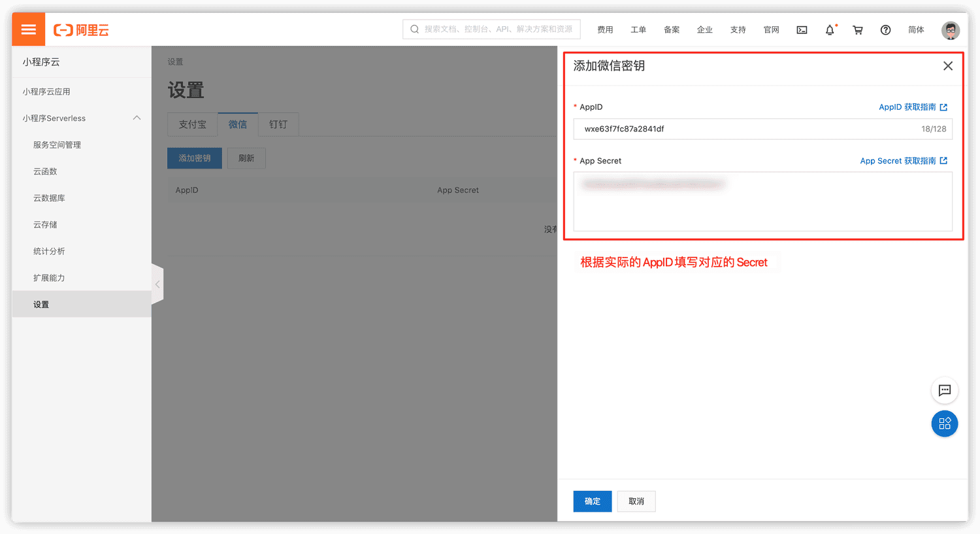Click the Alibaba Cloud logo
The width and height of the screenshot is (980, 534).
pos(81,30)
